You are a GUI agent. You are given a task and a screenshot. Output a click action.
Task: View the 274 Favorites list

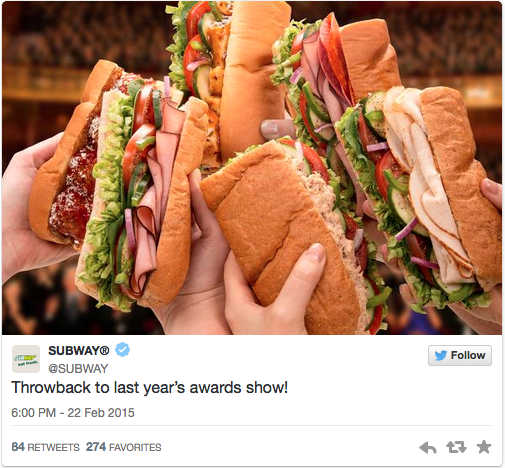click(123, 447)
